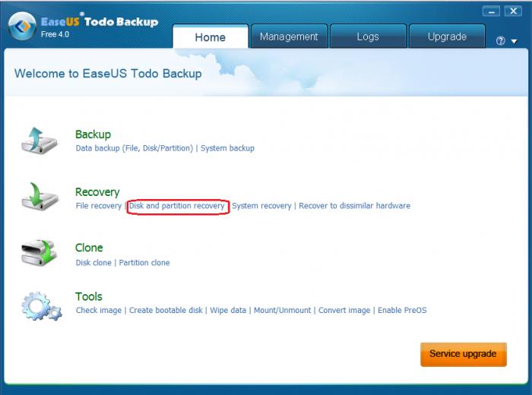Select Disk and partition recovery

coord(177,206)
